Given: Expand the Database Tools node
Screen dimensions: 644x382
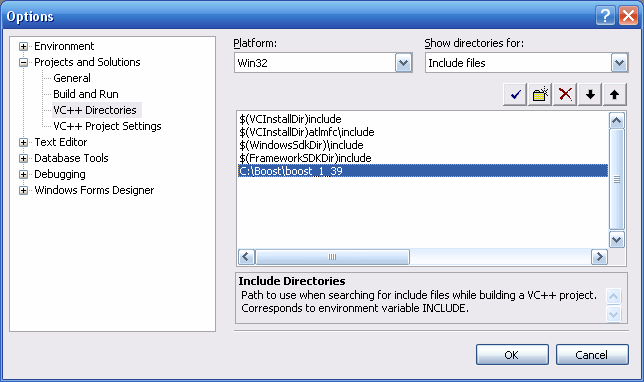Looking at the screenshot, I should (x=23, y=159).
